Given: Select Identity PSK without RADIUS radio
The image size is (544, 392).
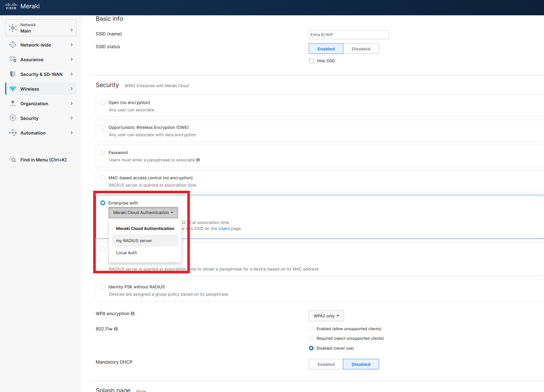Looking at the screenshot, I should click(x=103, y=287).
